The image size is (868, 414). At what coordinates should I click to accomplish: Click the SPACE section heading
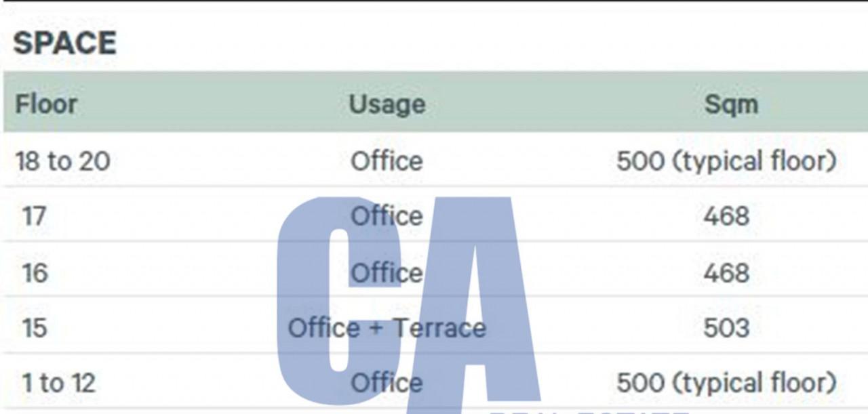[x=65, y=43]
